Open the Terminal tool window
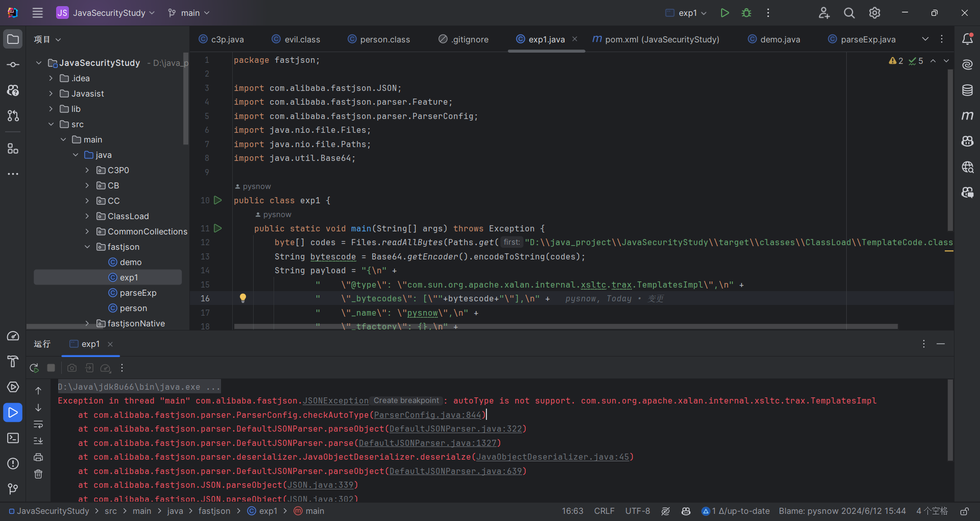980x521 pixels. point(13,438)
